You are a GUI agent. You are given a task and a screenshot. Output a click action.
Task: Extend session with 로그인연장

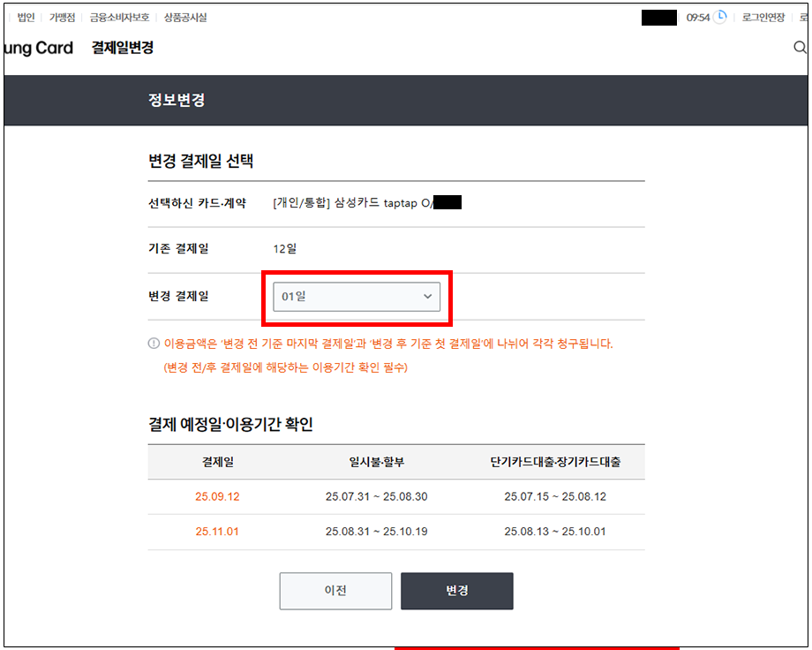(763, 17)
